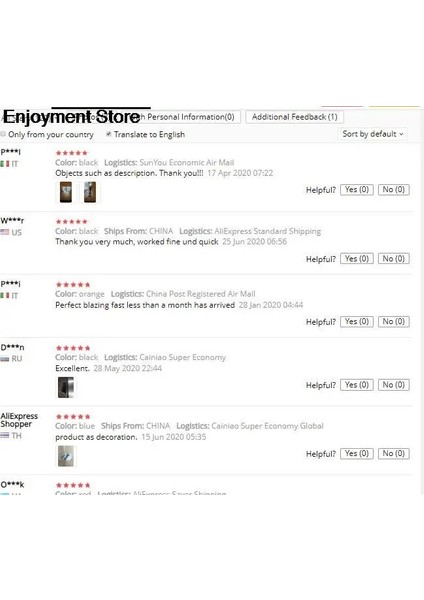The height and width of the screenshot is (600, 424).
Task: Click No (0) on D***n's Excellent review
Action: coord(393,385)
